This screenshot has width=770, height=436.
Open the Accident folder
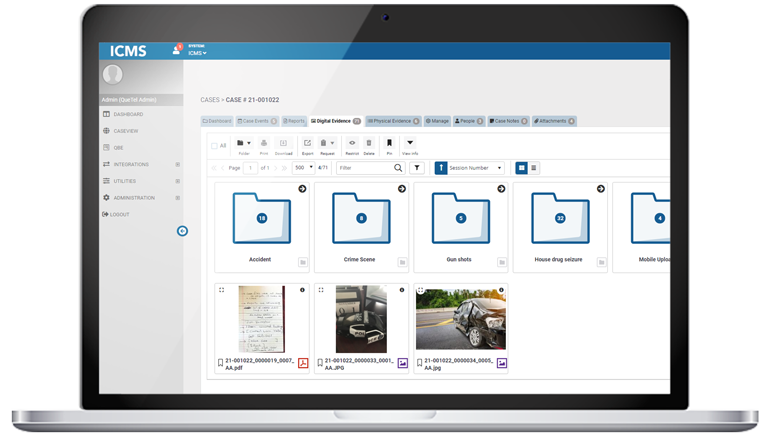[x=262, y=218]
